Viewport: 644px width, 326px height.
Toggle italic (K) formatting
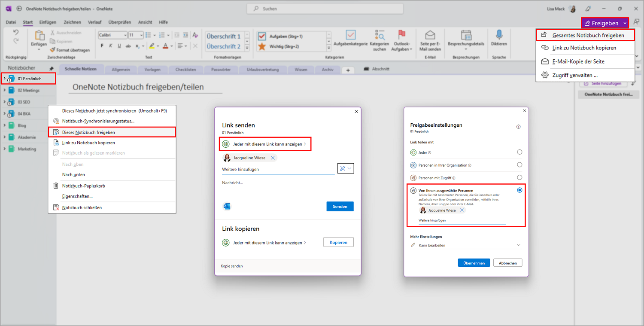coord(111,46)
